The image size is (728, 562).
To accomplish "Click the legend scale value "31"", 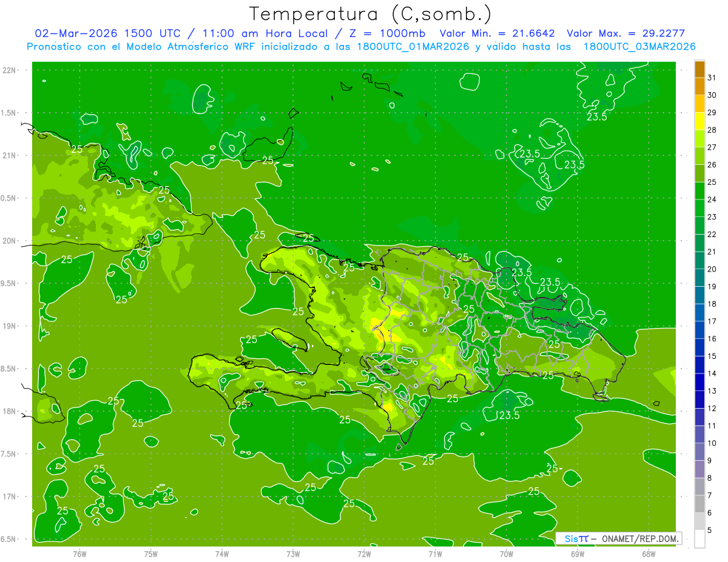I will coord(712,78).
